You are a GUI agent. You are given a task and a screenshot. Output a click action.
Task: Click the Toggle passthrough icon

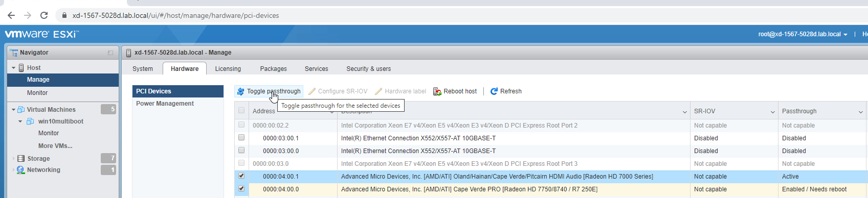240,91
